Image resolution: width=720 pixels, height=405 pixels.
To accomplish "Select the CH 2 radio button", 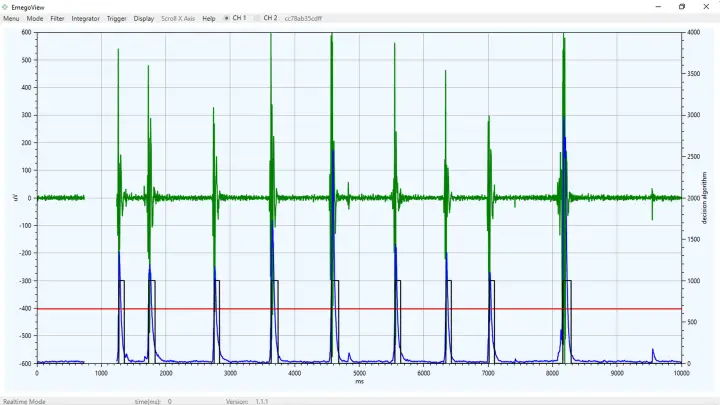I will [266, 18].
